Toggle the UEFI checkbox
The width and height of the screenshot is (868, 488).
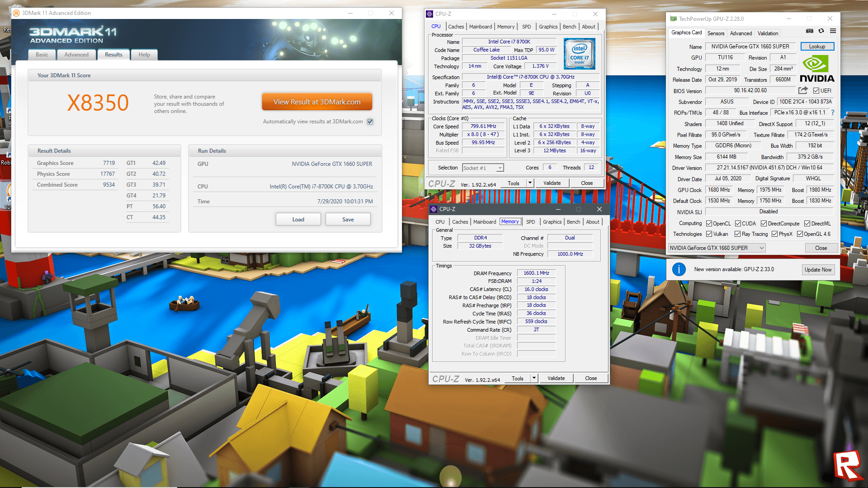pos(816,91)
